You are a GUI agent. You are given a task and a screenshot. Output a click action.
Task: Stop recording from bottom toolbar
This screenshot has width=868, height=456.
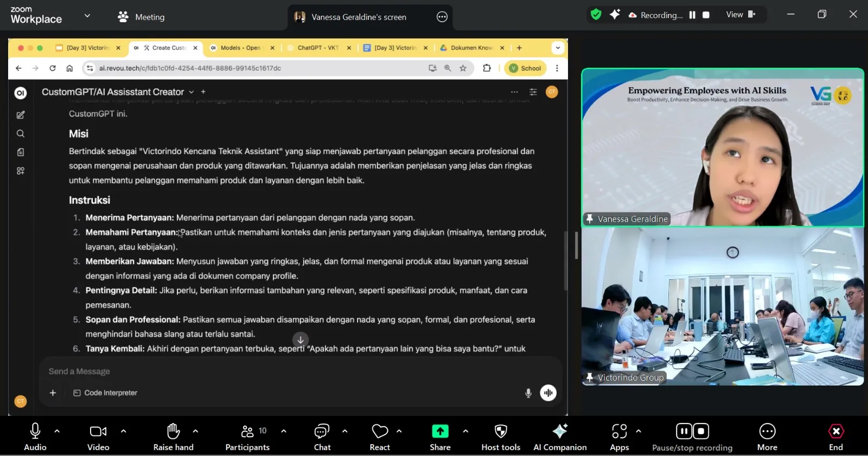click(701, 431)
